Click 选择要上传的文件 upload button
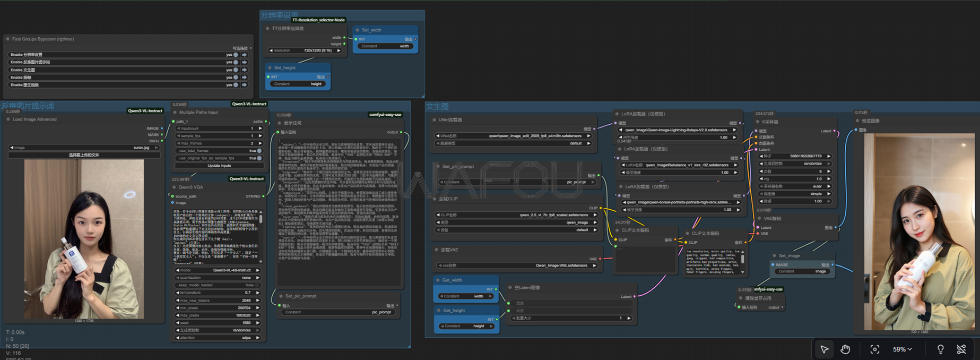The height and width of the screenshot is (360, 980). click(84, 155)
